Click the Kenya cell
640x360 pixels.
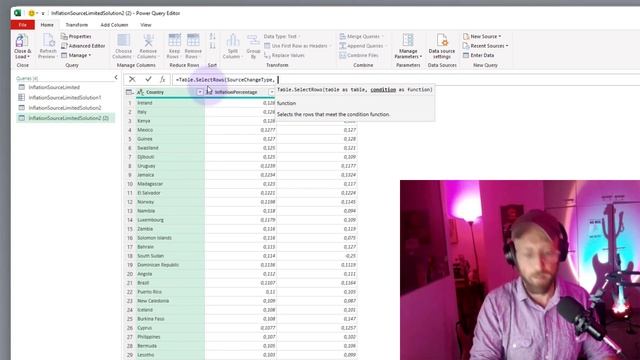[x=170, y=121]
